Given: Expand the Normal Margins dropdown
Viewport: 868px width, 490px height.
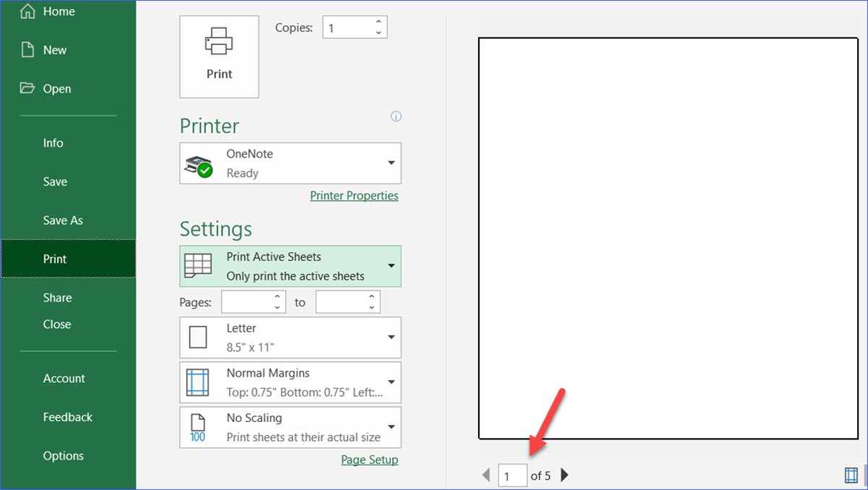Looking at the screenshot, I should coord(391,382).
